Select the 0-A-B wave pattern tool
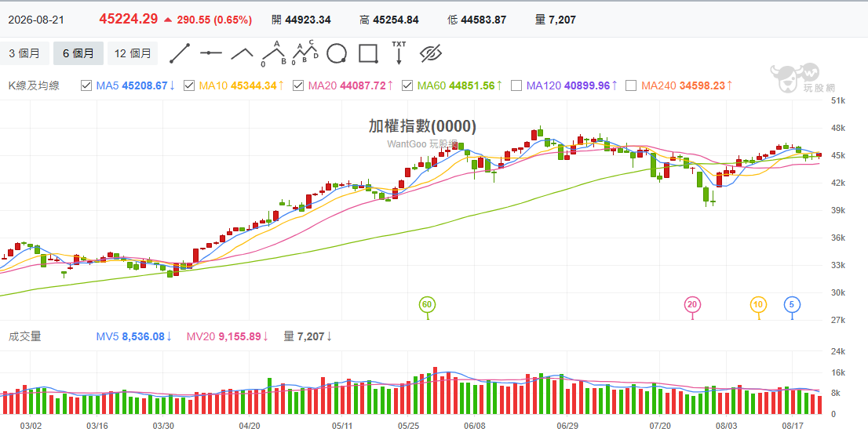Image resolution: width=868 pixels, height=432 pixels. coord(274,53)
